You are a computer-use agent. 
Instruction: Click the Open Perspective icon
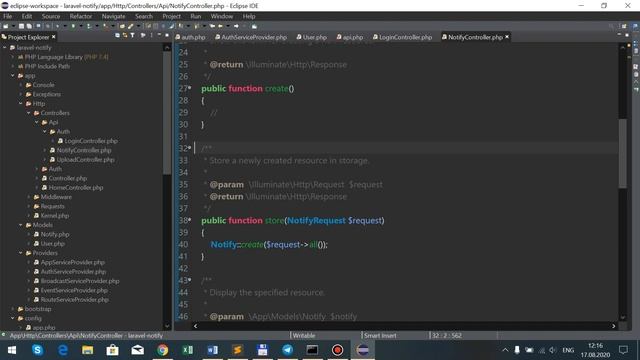(x=624, y=26)
